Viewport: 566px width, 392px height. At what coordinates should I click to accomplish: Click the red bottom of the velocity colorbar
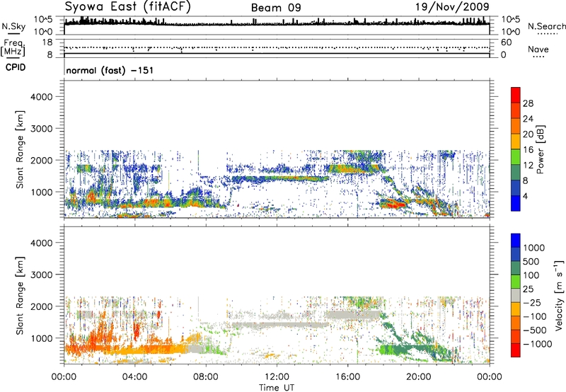coord(516,350)
